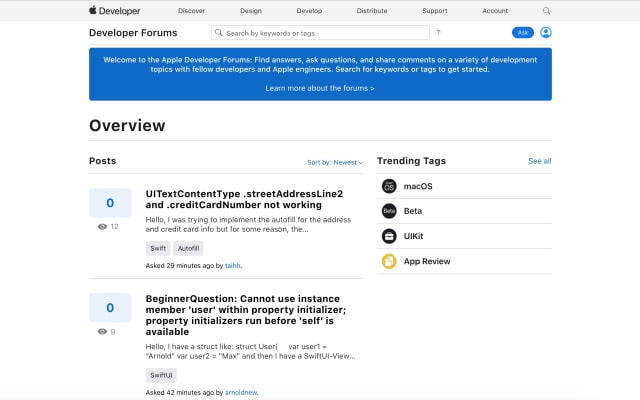The width and height of the screenshot is (640, 400).
Task: Open the Discover menu item
Action: [192, 10]
